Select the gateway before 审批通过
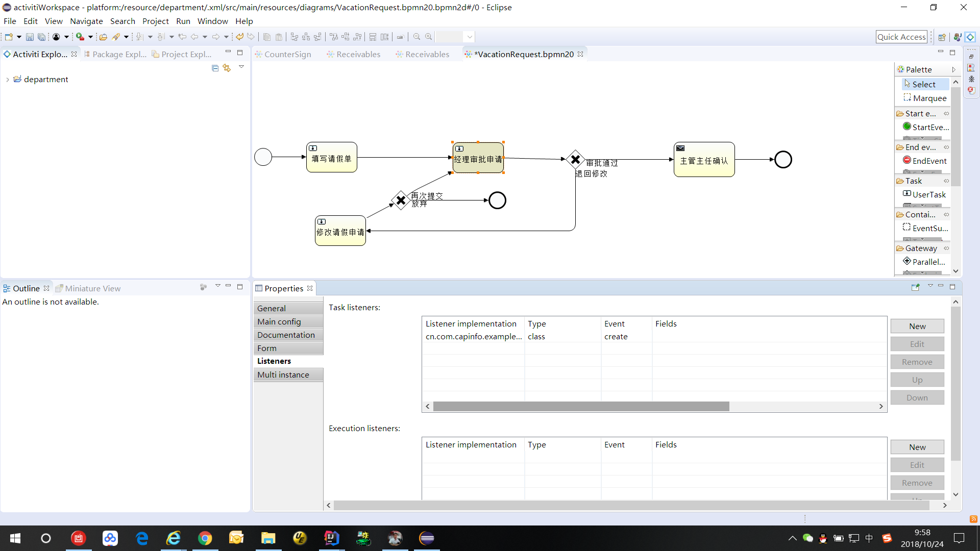 click(x=575, y=160)
